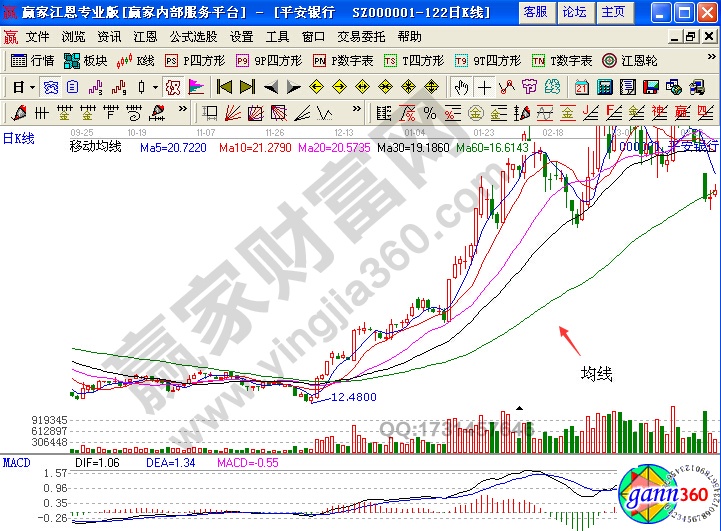Expand the candlestick style dropdown arrow
721x531 pixels.
click(157, 86)
